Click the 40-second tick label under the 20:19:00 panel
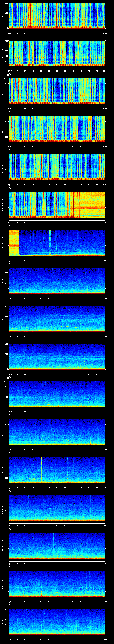114x644 pixels. tap(73, 223)
